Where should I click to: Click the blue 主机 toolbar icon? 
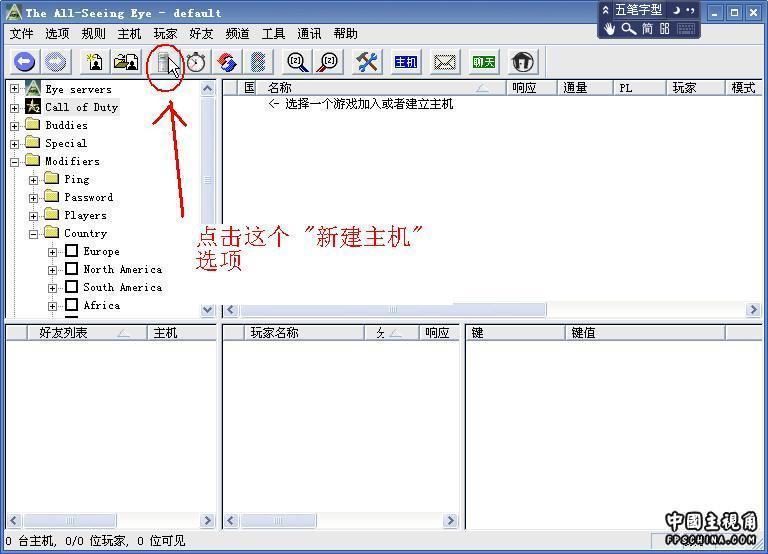[406, 62]
